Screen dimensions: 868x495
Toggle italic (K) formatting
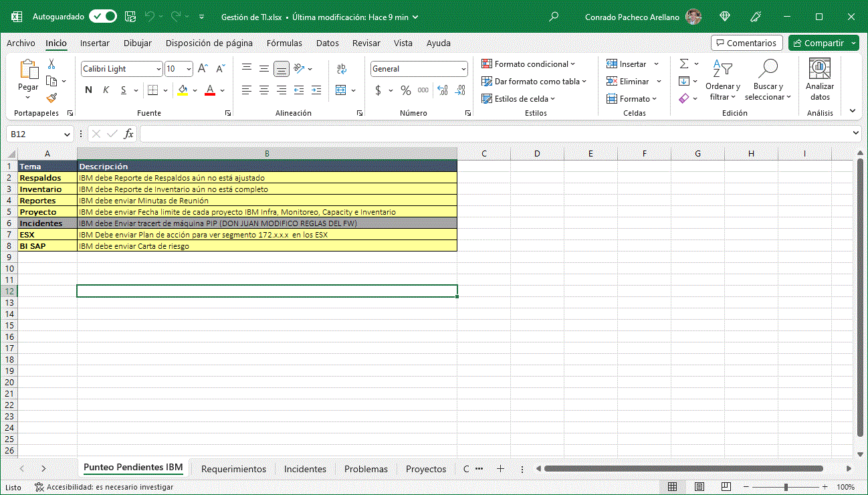pyautogui.click(x=106, y=90)
